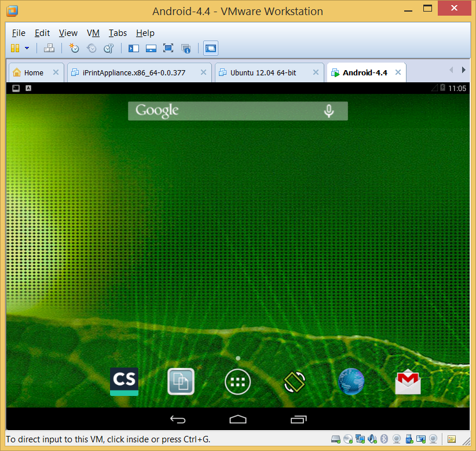Click the Google search bar
Image resolution: width=476 pixels, height=451 pixels.
pos(237,111)
